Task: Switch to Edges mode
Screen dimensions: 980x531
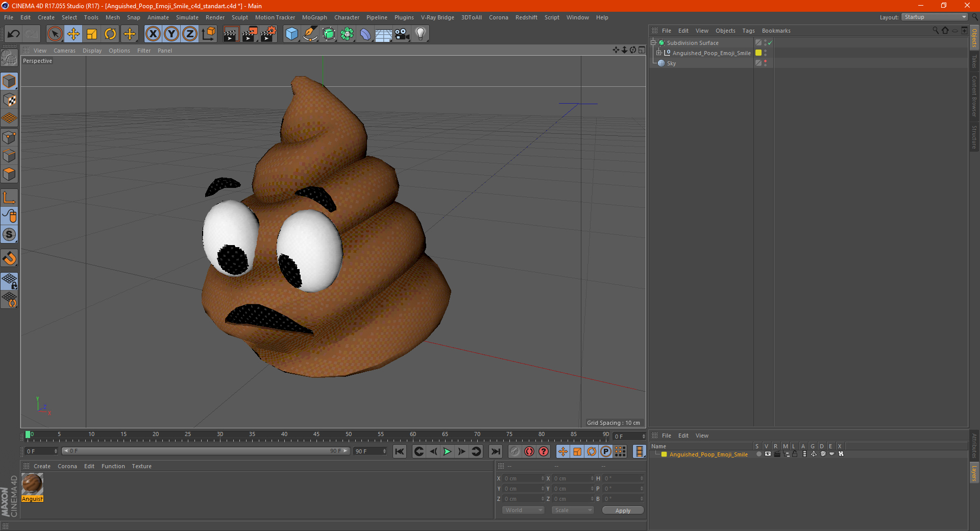Action: [x=9, y=156]
